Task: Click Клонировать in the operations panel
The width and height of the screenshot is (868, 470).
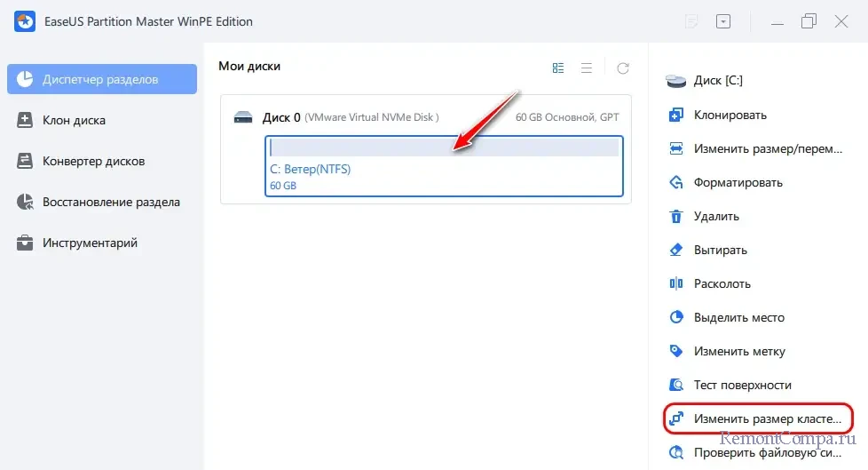Action: [730, 115]
